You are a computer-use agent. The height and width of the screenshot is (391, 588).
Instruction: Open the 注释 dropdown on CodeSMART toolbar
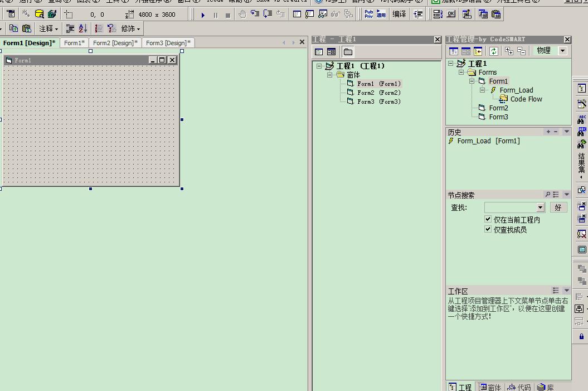click(x=57, y=28)
